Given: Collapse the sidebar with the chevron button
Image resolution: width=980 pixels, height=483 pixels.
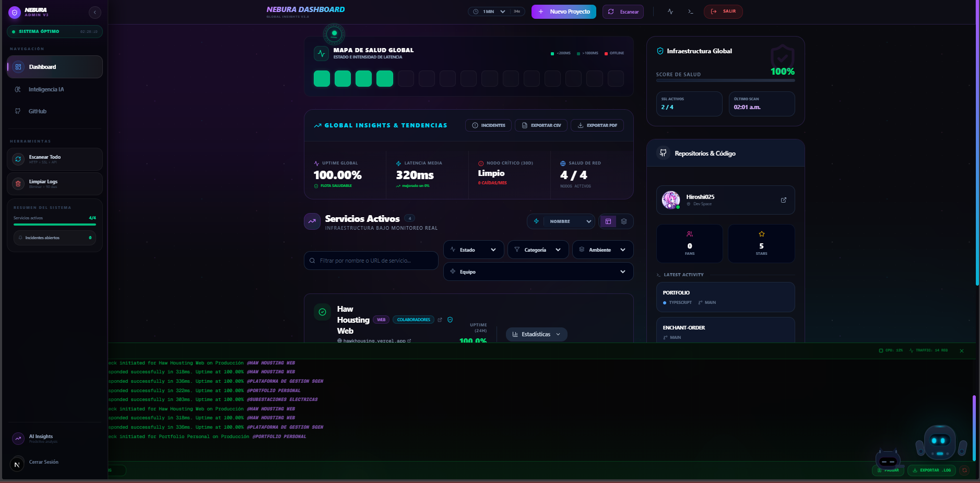Looking at the screenshot, I should click(95, 12).
